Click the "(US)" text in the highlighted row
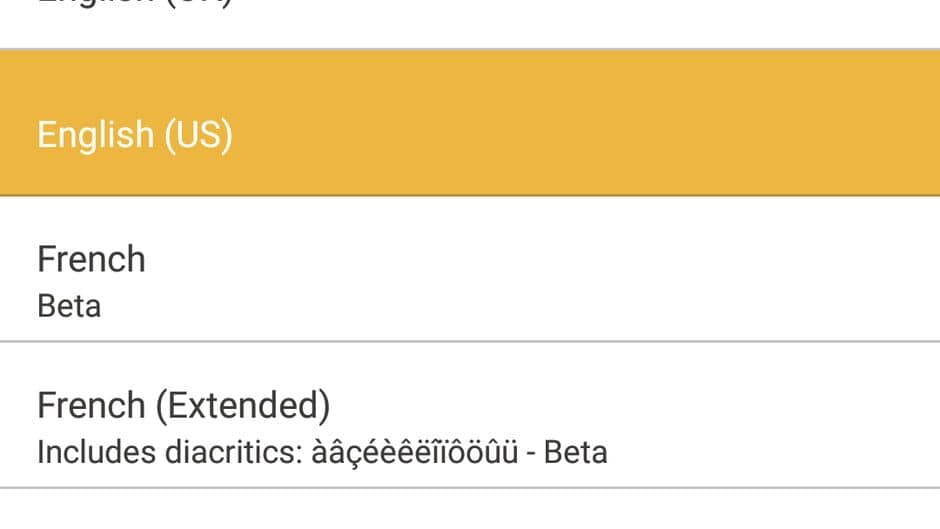Viewport: 940px width, 529px height. tap(198, 135)
